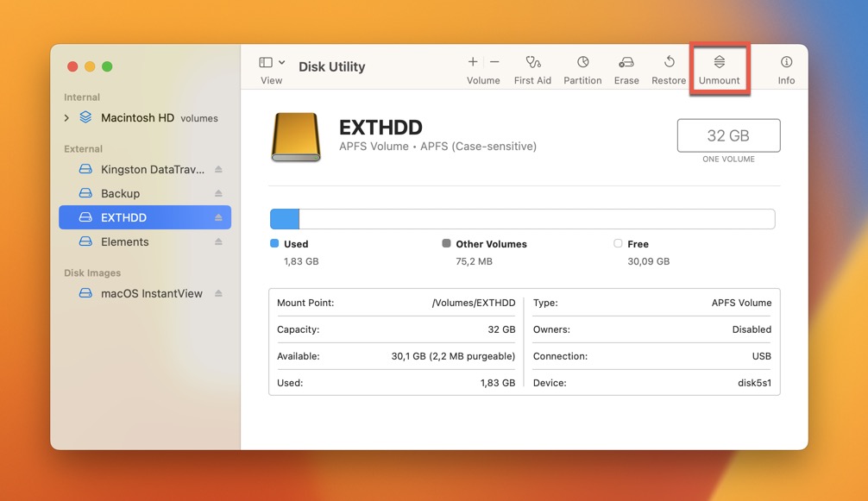868x501 pixels.
Task: Click the blue used-space bar segment
Action: 285,219
